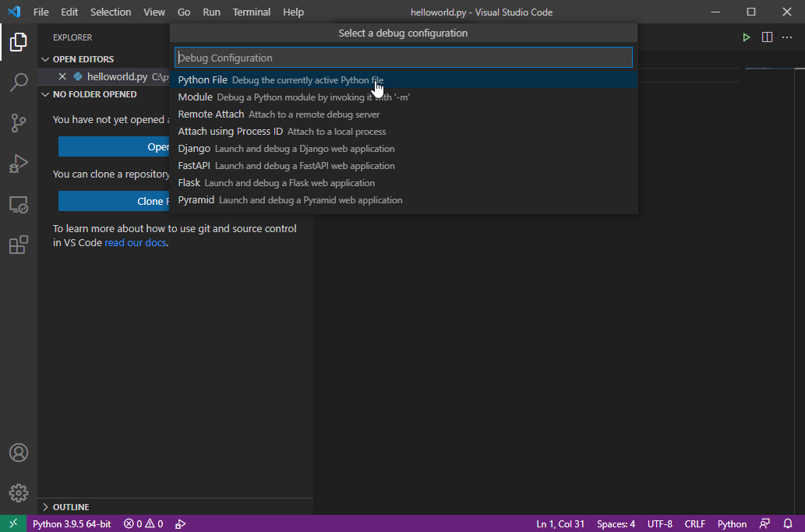Select Attach using Process ID option
The image size is (805, 532).
404,132
